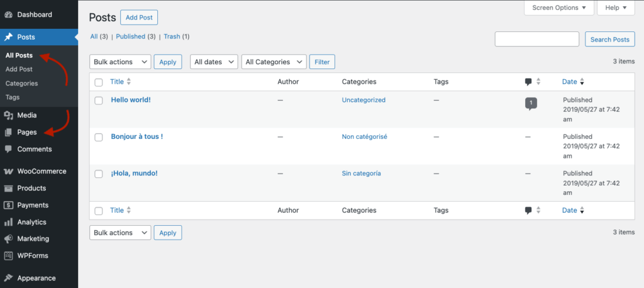Open the Uncategorized category link

point(364,100)
